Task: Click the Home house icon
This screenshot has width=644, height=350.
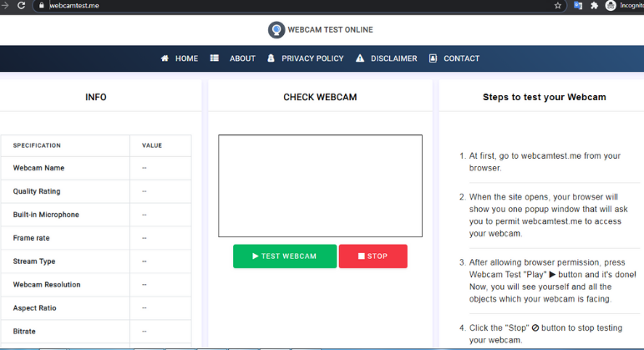Action: point(165,58)
